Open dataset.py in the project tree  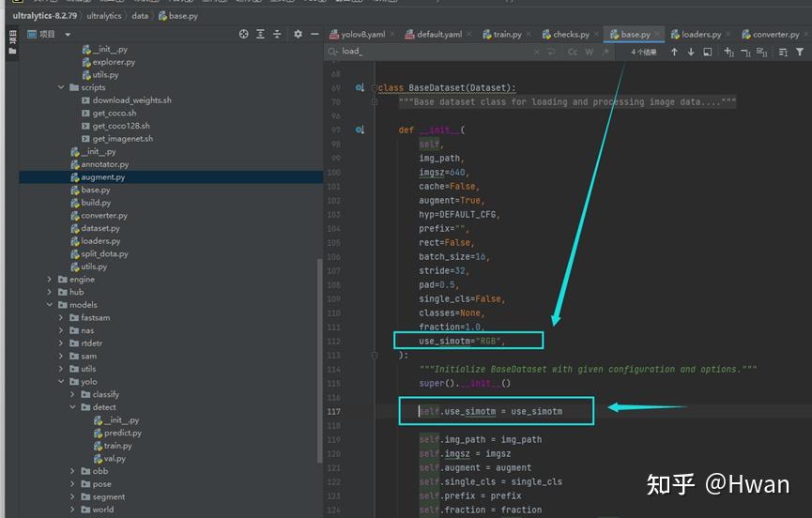(x=100, y=228)
